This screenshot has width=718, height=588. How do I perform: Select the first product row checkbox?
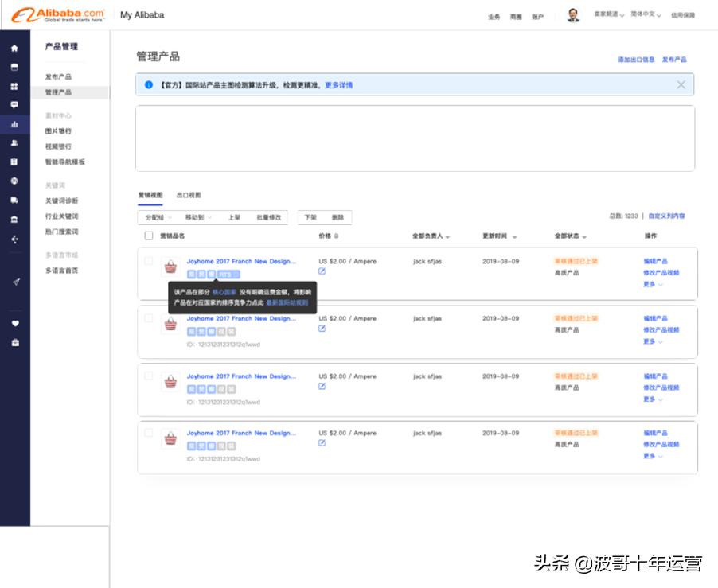coord(149,261)
